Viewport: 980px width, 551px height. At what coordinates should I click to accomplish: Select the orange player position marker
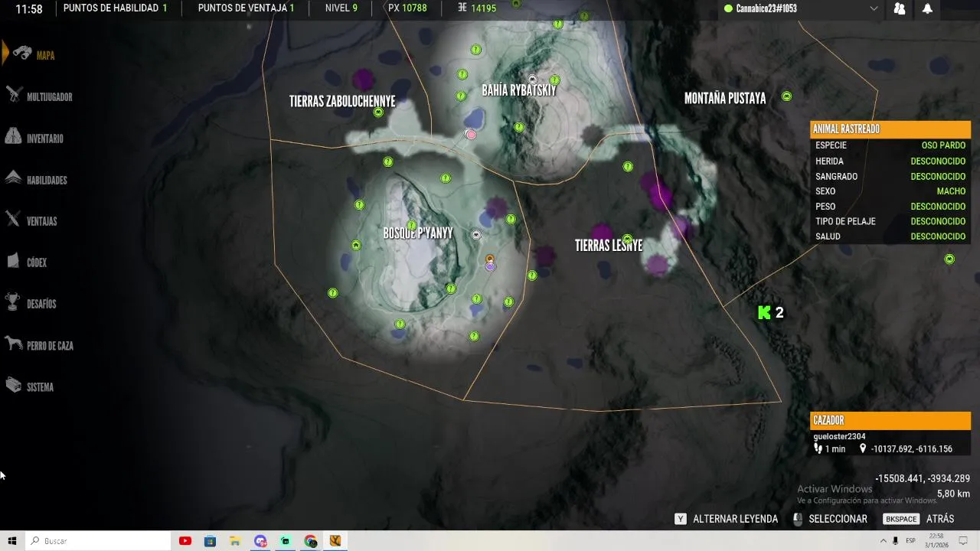point(490,259)
